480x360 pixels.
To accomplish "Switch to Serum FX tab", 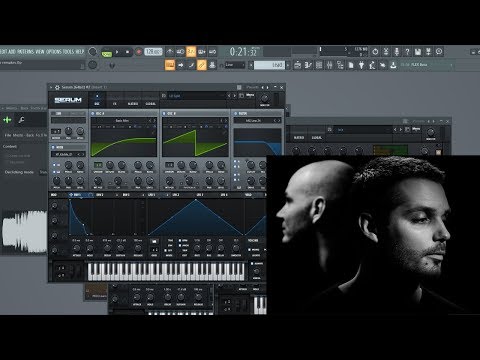I will 115,104.
